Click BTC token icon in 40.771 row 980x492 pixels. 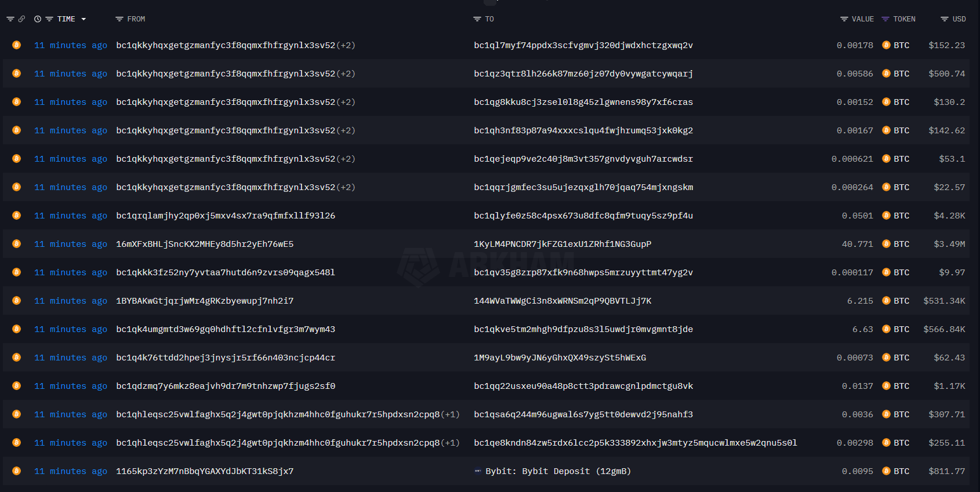(886, 244)
